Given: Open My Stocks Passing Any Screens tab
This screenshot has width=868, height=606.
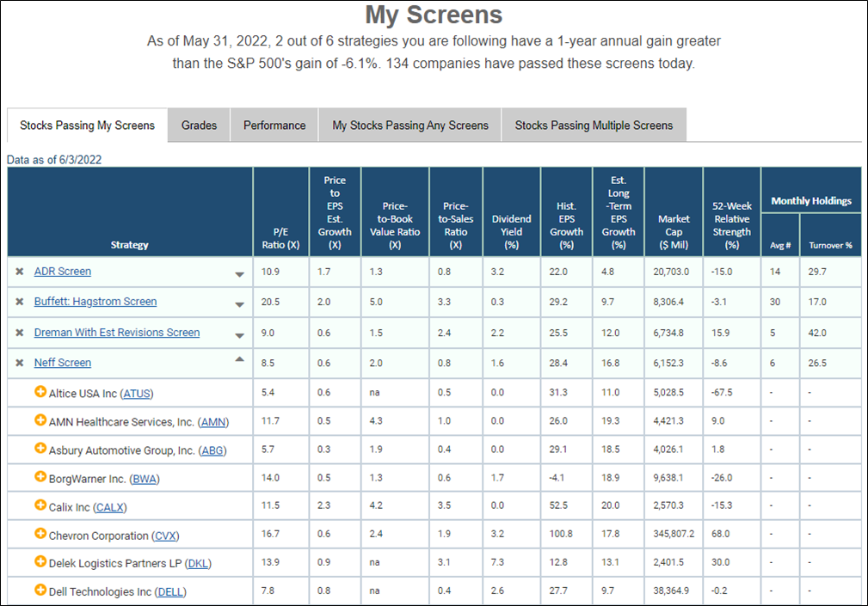Looking at the screenshot, I should [410, 125].
